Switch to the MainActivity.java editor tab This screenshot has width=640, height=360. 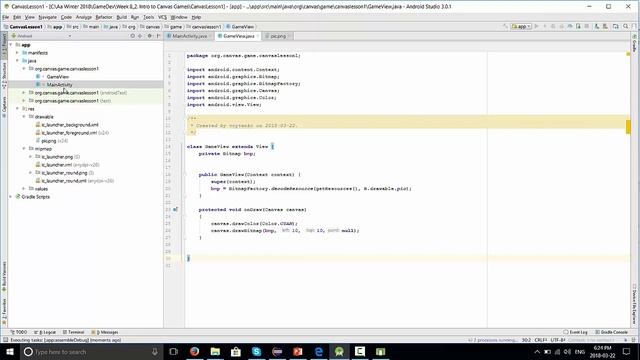(x=189, y=36)
